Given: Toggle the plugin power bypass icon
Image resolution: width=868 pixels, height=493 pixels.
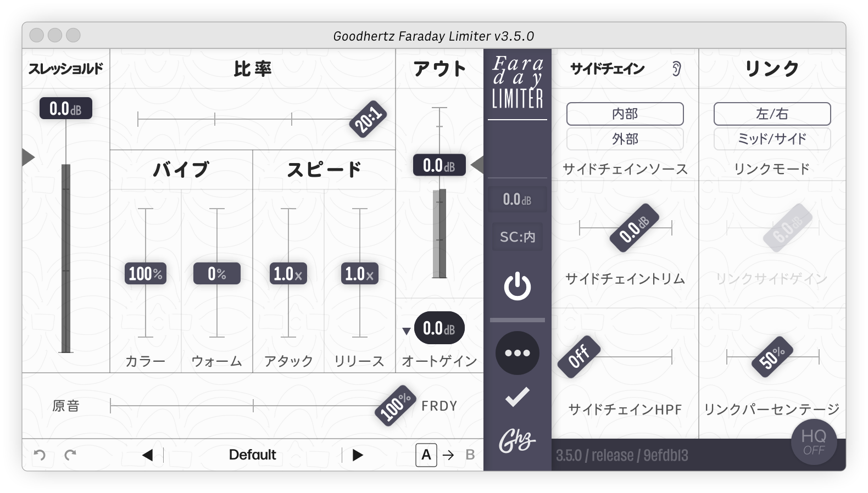Looking at the screenshot, I should click(x=518, y=287).
